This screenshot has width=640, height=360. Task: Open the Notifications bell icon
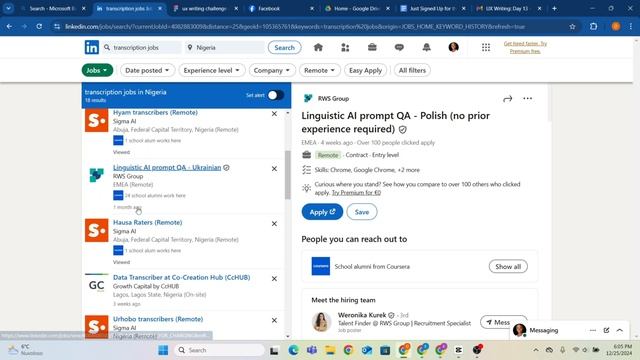427,47
